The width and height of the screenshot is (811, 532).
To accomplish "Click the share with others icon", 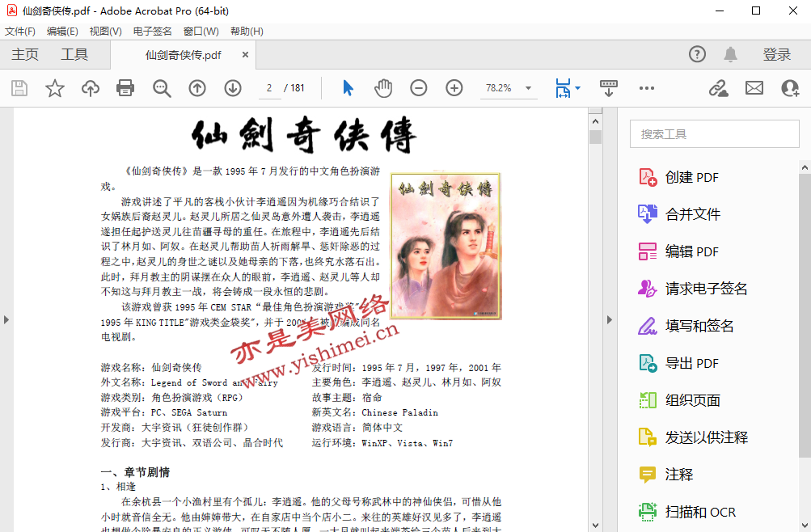I will (790, 88).
